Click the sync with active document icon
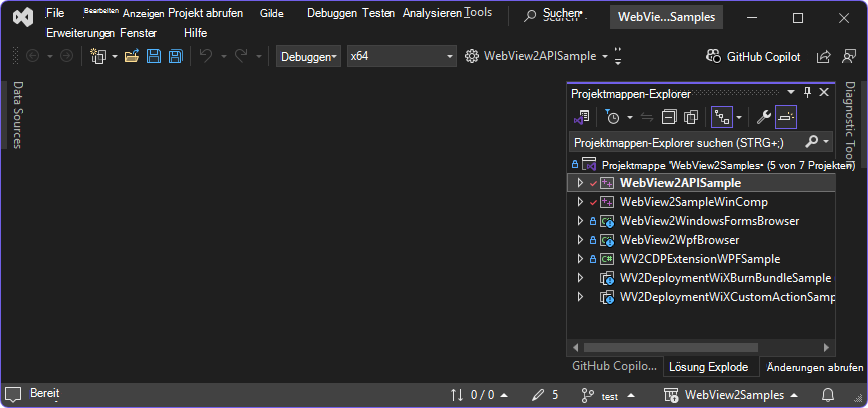The image size is (868, 408). pos(647,117)
